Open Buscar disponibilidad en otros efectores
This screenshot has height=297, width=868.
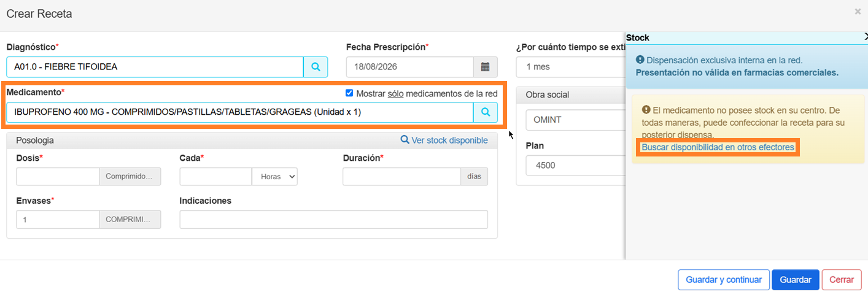pyautogui.click(x=718, y=147)
